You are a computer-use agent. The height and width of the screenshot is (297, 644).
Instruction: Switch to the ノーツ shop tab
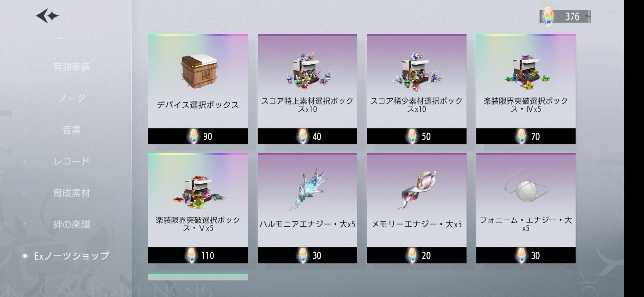[71, 98]
